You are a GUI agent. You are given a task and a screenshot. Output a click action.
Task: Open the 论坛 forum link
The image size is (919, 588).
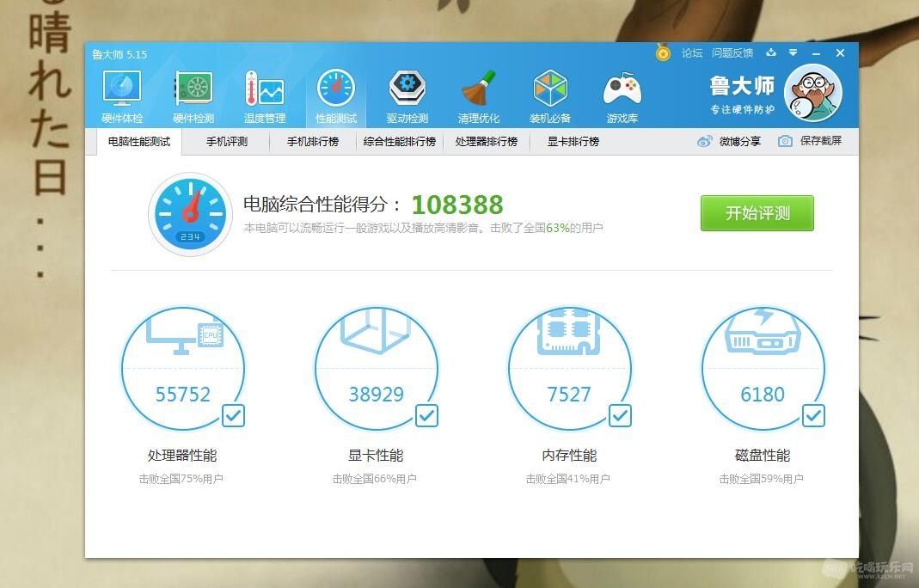point(691,52)
